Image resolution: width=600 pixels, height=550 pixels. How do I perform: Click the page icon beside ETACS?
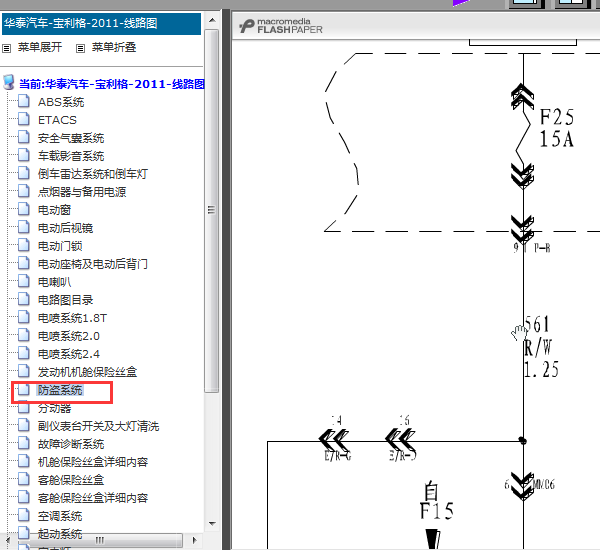coord(24,119)
